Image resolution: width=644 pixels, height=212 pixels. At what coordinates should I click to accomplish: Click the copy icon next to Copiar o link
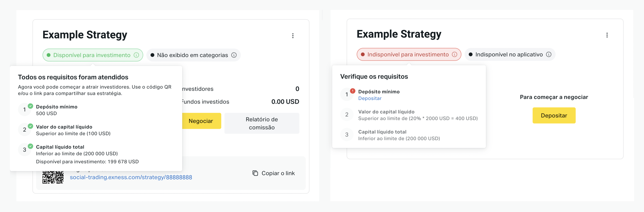click(x=255, y=173)
